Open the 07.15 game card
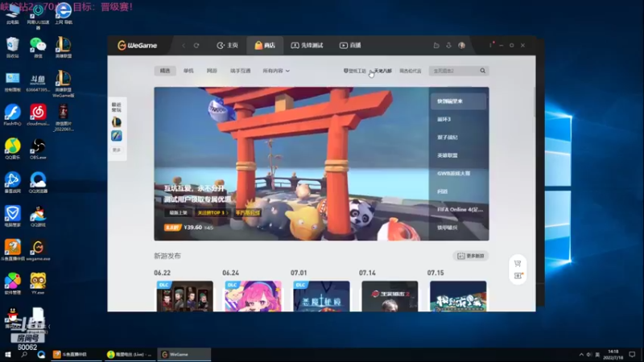644x362 pixels. click(458, 296)
